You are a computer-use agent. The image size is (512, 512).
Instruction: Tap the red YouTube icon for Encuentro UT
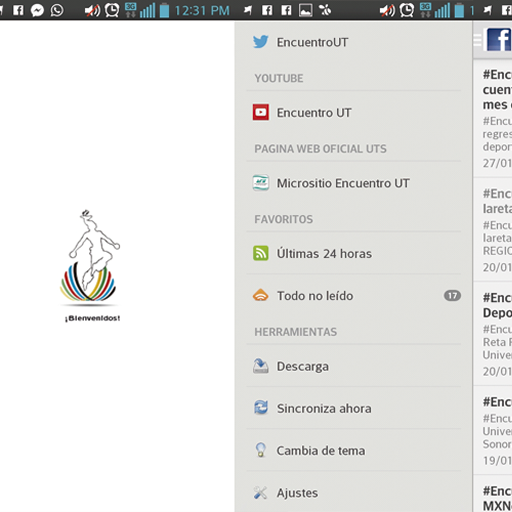(261, 112)
